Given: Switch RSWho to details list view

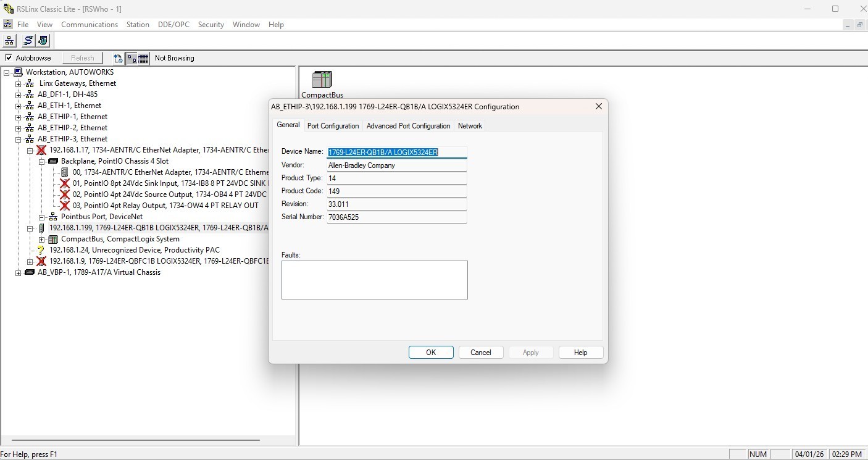Looking at the screenshot, I should coord(143,58).
